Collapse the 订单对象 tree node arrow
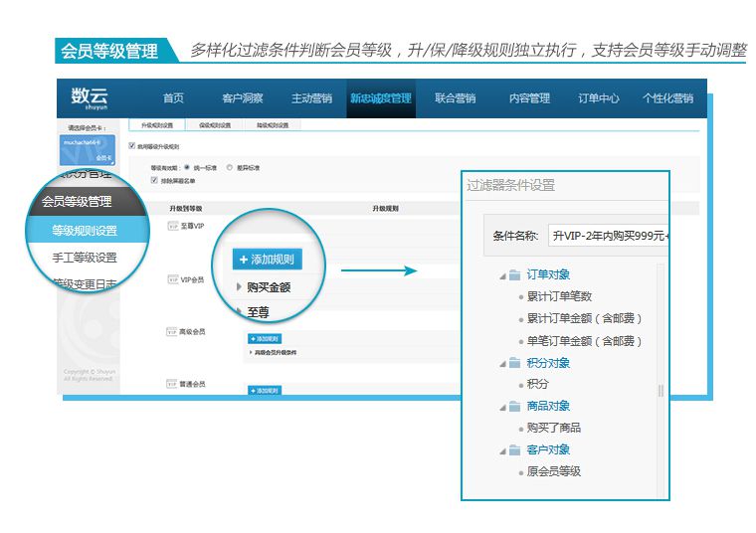The height and width of the screenshot is (533, 756). coord(502,275)
